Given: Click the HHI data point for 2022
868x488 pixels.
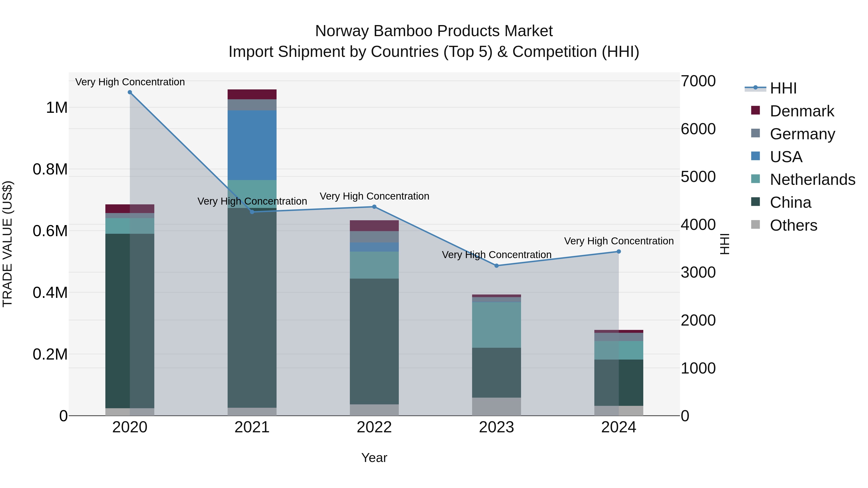Looking at the screenshot, I should point(374,207).
